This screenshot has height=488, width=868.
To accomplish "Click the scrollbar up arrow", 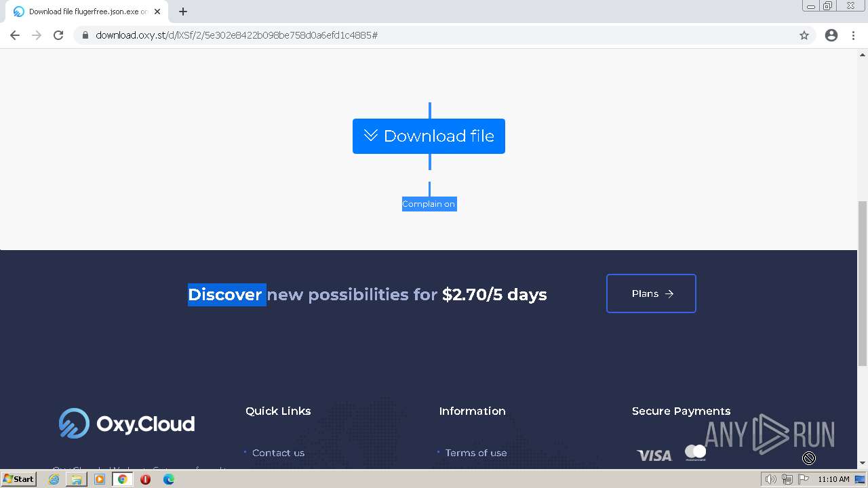I will pos(863,54).
